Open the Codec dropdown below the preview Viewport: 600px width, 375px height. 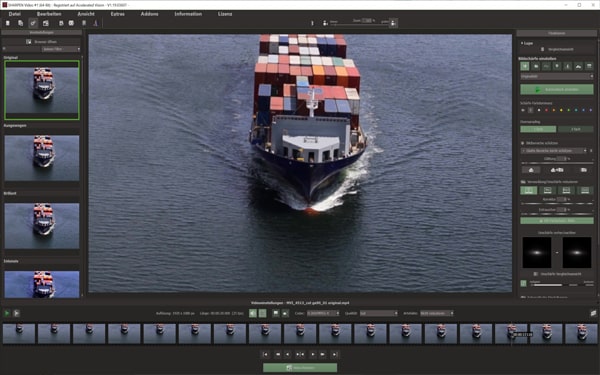(x=323, y=313)
